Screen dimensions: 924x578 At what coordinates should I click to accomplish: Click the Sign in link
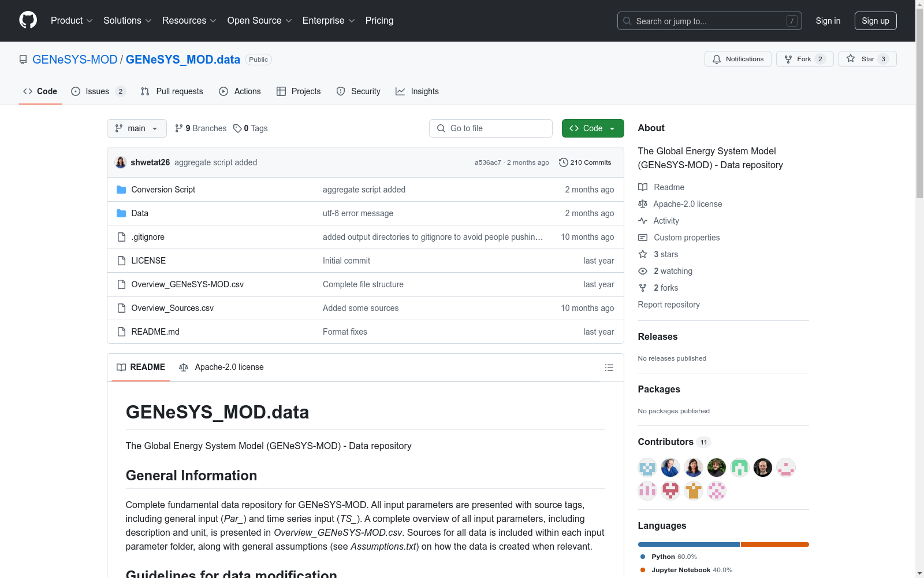click(828, 21)
